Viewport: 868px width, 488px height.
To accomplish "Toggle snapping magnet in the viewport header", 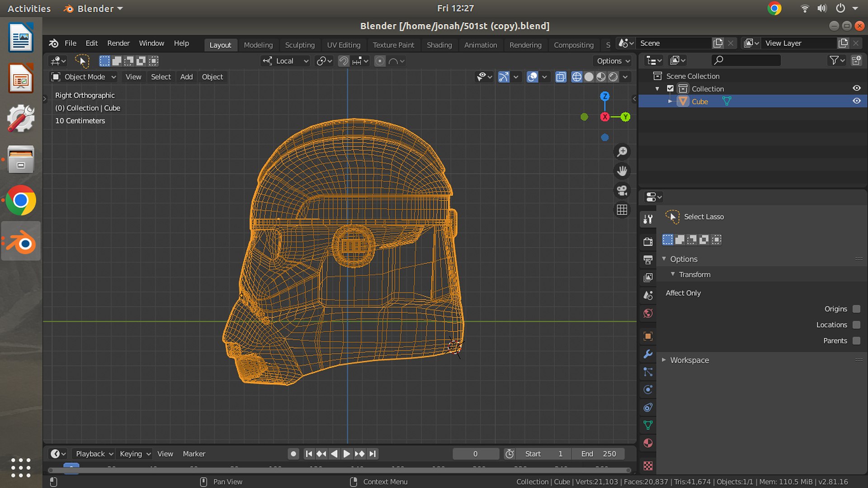I will tap(344, 61).
